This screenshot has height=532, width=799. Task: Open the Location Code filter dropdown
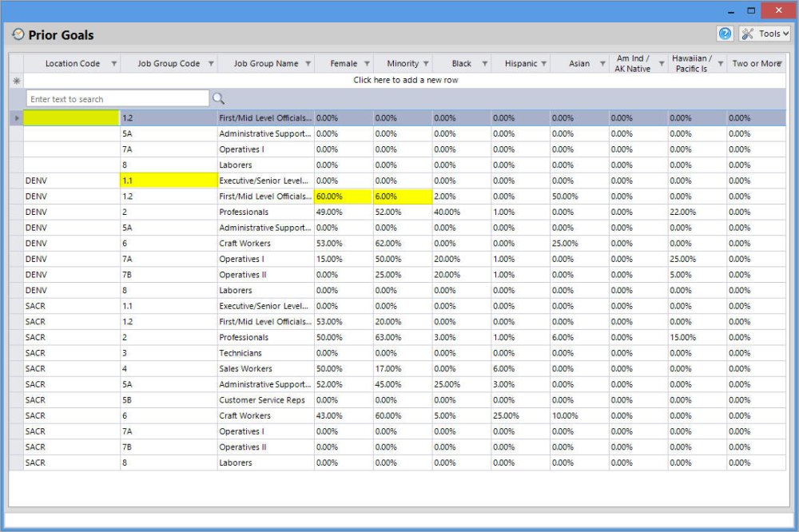point(113,63)
